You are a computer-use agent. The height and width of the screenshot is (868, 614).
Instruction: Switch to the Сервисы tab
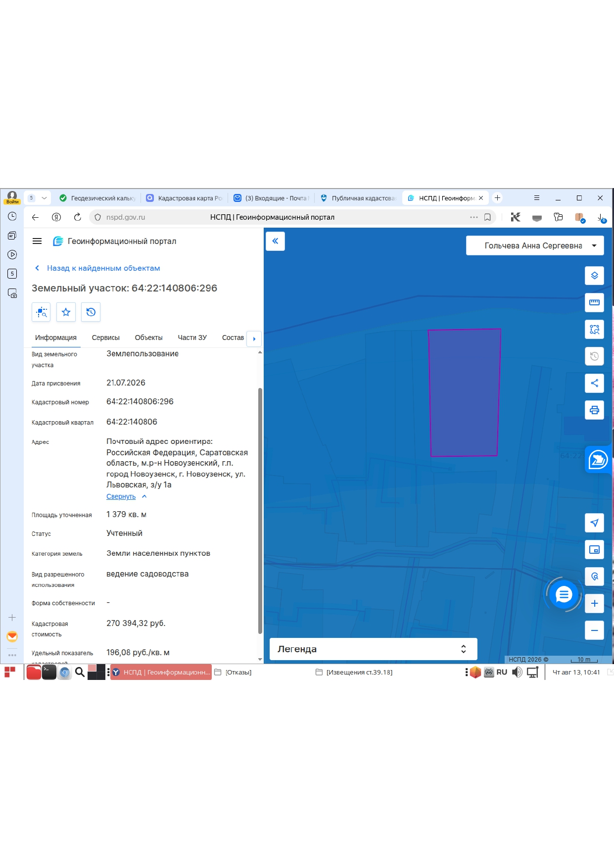(105, 338)
